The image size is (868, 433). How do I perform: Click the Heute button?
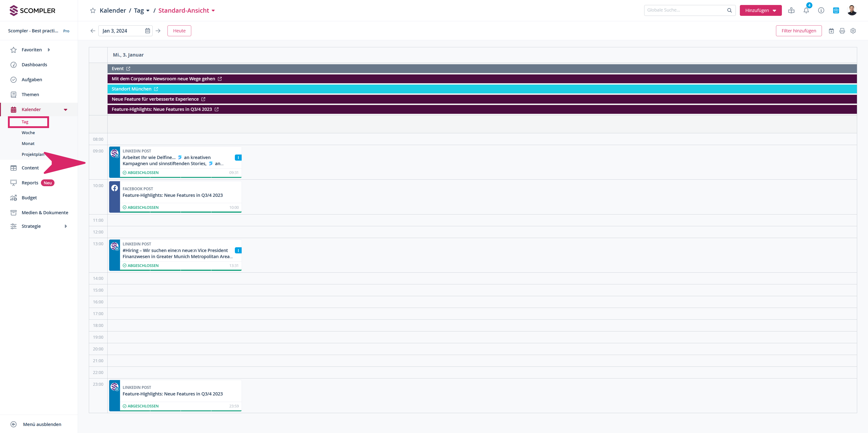click(x=179, y=31)
